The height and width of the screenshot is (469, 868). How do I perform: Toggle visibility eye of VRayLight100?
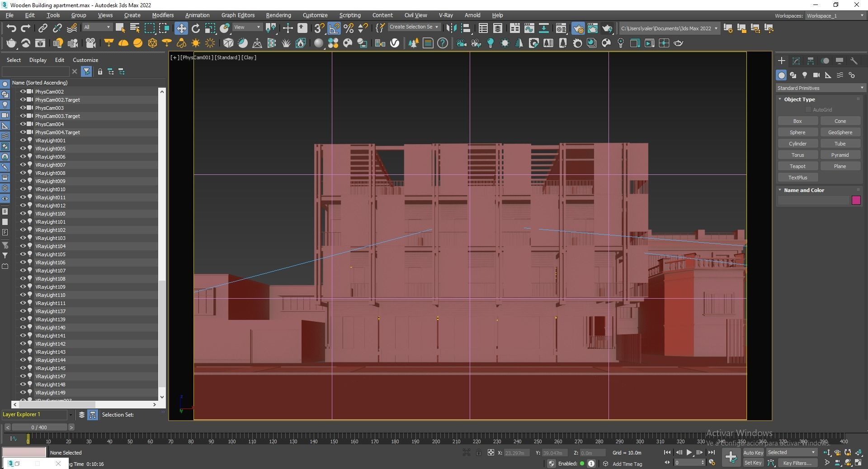point(23,213)
